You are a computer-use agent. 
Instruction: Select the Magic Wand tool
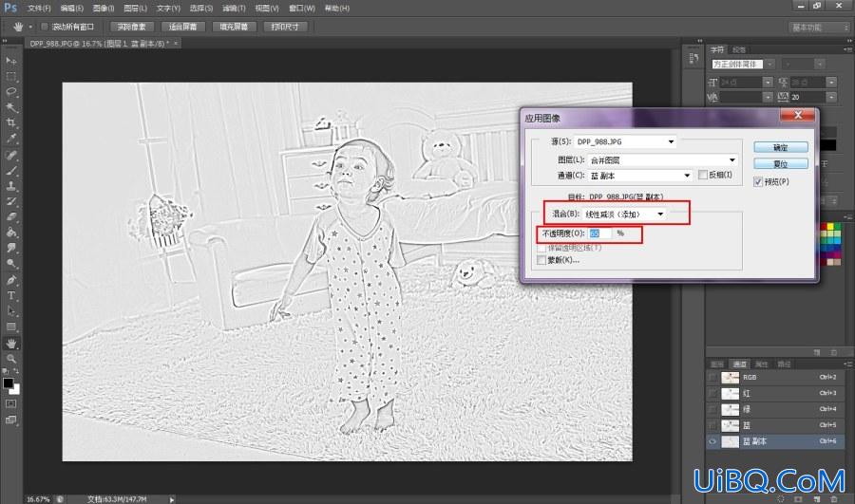tap(10, 107)
